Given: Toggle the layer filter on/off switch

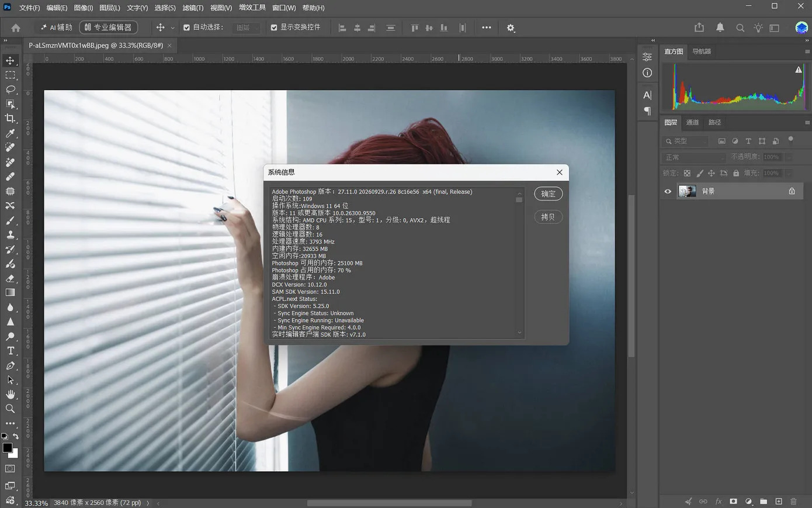Looking at the screenshot, I should [x=790, y=140].
